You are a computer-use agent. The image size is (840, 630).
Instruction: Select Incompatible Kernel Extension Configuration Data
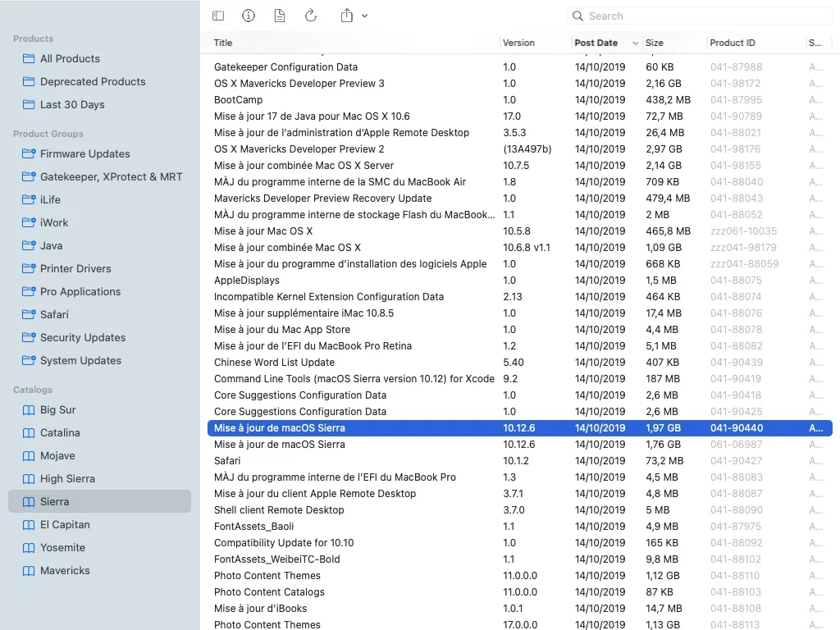[519, 297]
